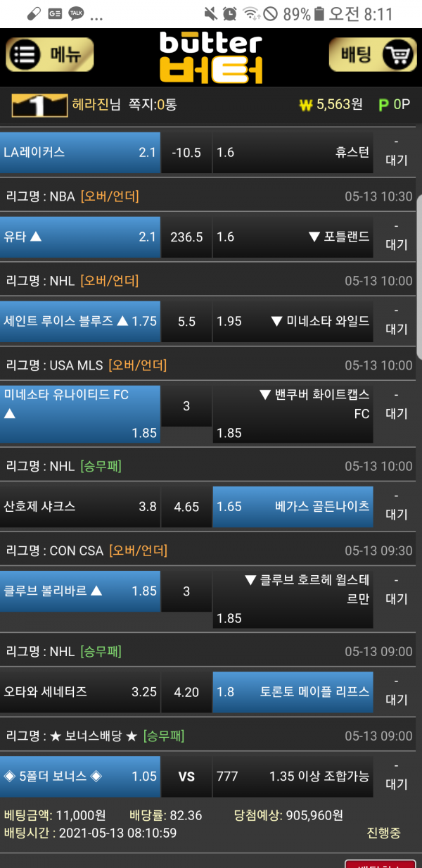Open the 메뉴 hamburger menu button
This screenshot has height=868, width=422.
(49, 55)
